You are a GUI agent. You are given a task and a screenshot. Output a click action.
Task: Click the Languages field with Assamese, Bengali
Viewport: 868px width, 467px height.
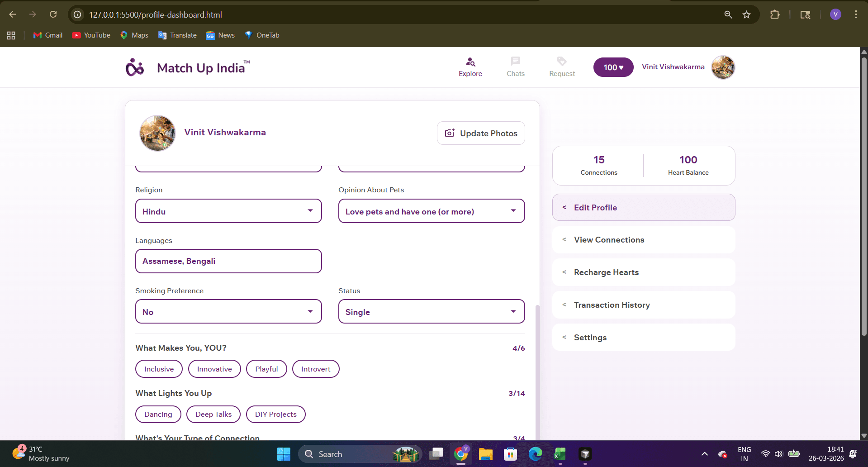coord(228,261)
